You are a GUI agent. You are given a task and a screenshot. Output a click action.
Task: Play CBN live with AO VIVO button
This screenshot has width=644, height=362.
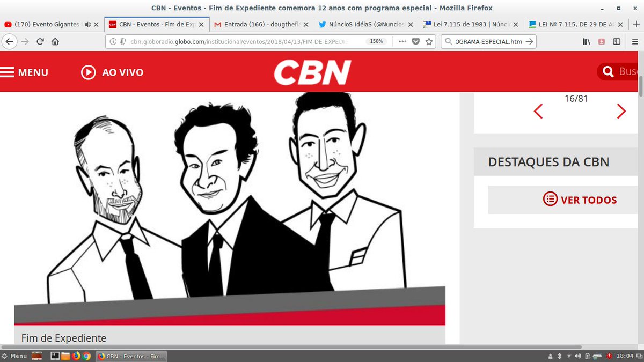pyautogui.click(x=112, y=72)
